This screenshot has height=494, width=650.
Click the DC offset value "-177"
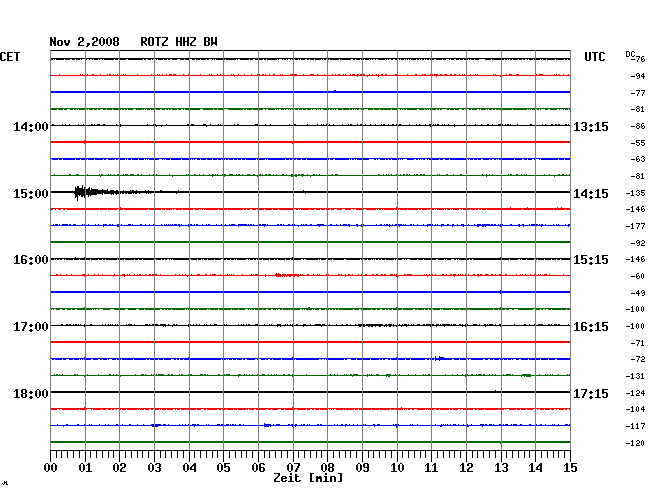coord(635,226)
